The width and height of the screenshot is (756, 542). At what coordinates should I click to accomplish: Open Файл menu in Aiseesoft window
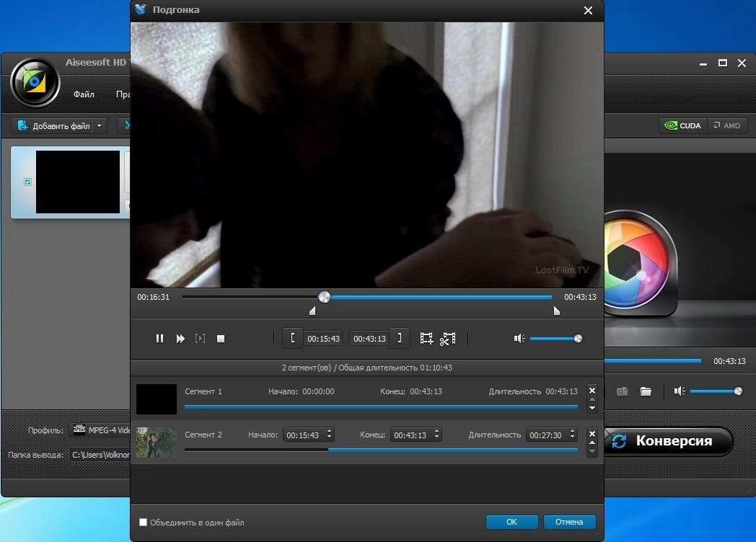click(x=84, y=94)
